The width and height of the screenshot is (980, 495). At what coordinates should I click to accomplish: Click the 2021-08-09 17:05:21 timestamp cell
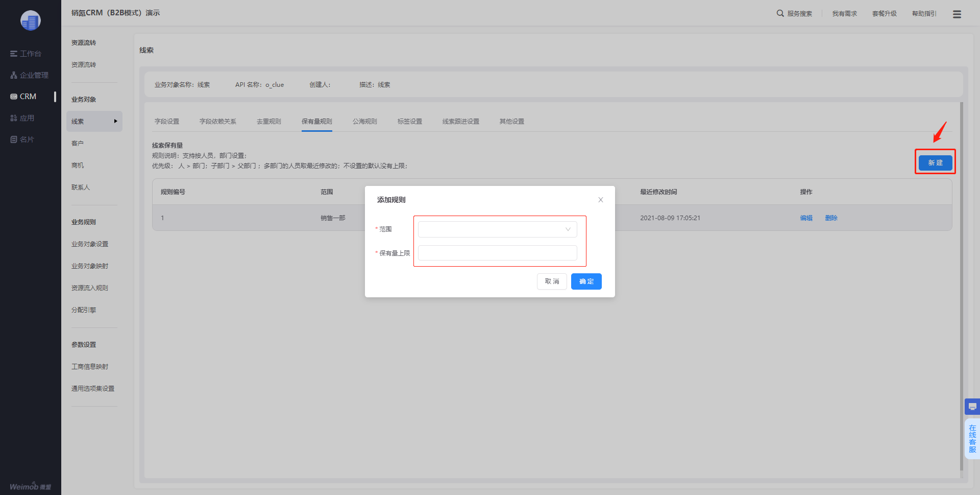[x=670, y=218]
